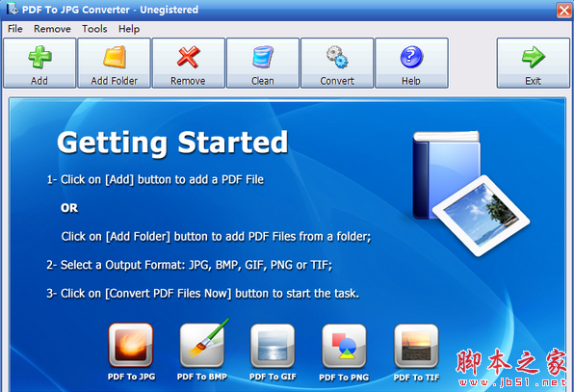The height and width of the screenshot is (392, 574).
Task: Click the 'Getting Started' heading
Action: [172, 143]
